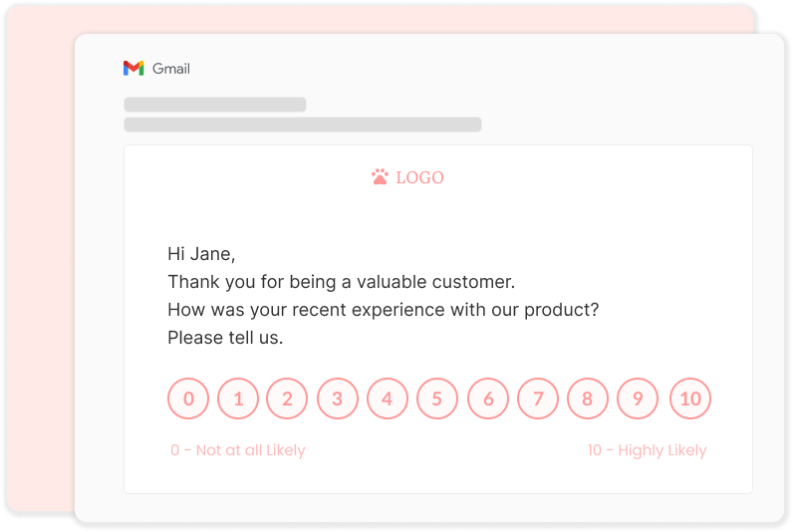This screenshot has width=793, height=532.
Task: Click the 'Hi Jane,' greeting text
Action: [201, 254]
